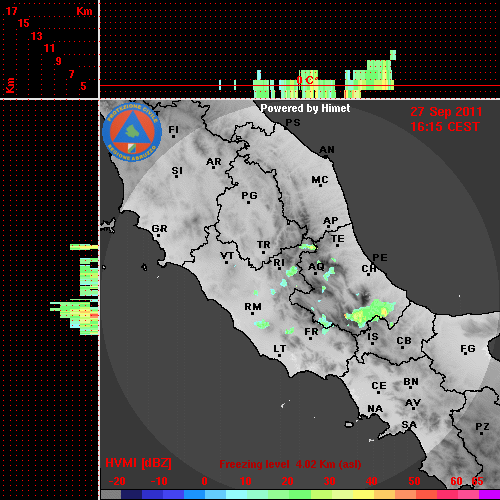Click the 65 dBZ scale label
The height and width of the screenshot is (500, 500).
coord(477,481)
